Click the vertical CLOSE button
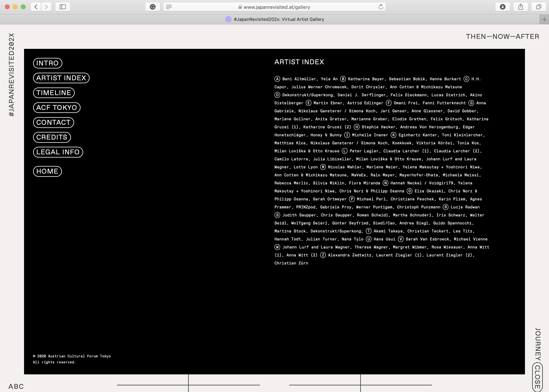 pos(537,377)
